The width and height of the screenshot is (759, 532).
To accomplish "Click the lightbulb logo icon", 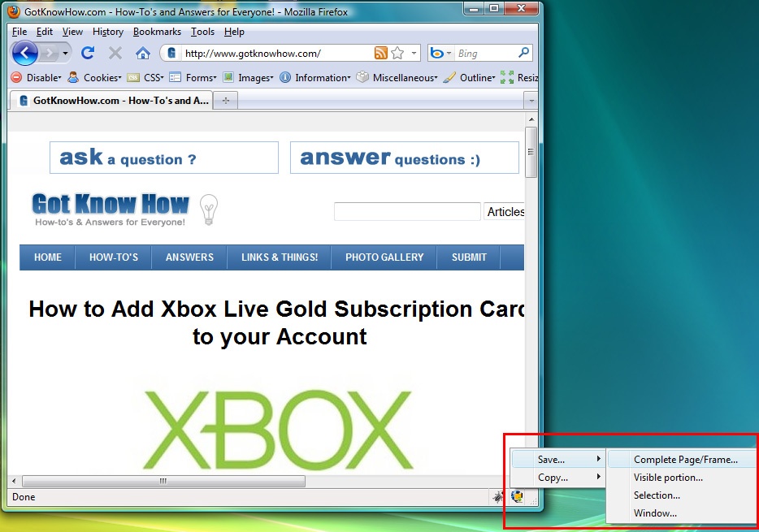I will tap(209, 210).
